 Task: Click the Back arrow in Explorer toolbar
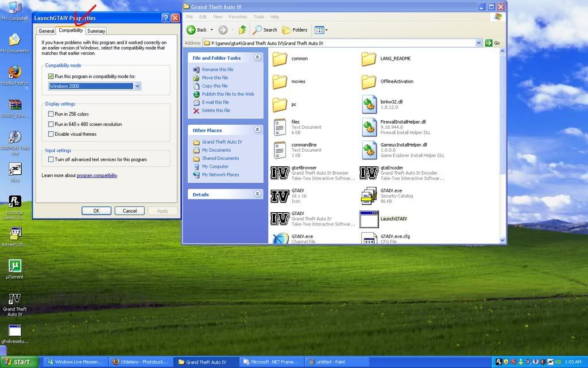point(191,30)
